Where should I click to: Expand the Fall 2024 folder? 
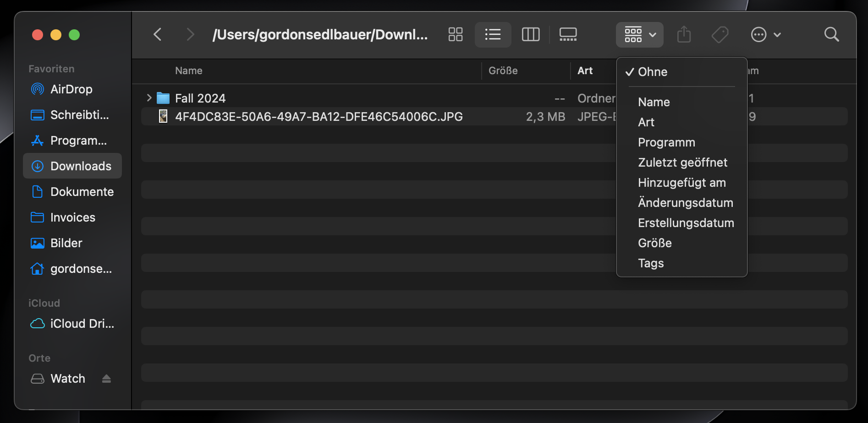149,98
